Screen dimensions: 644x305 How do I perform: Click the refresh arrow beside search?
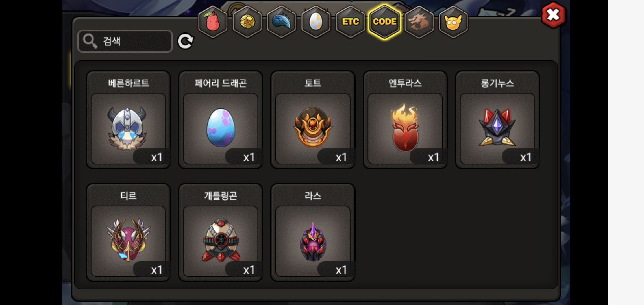(x=185, y=41)
